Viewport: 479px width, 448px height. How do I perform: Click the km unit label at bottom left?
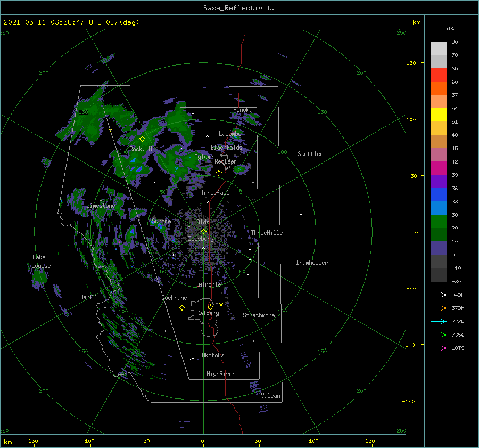click(x=8, y=442)
